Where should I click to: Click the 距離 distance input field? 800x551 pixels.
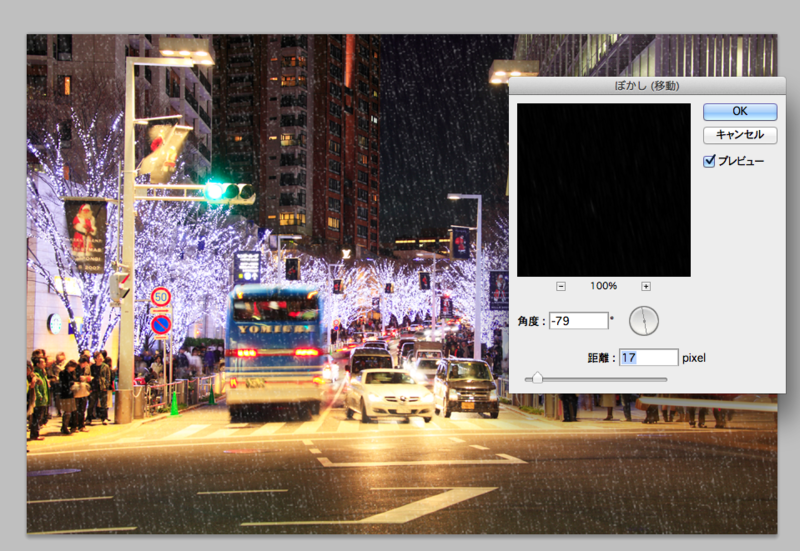648,358
